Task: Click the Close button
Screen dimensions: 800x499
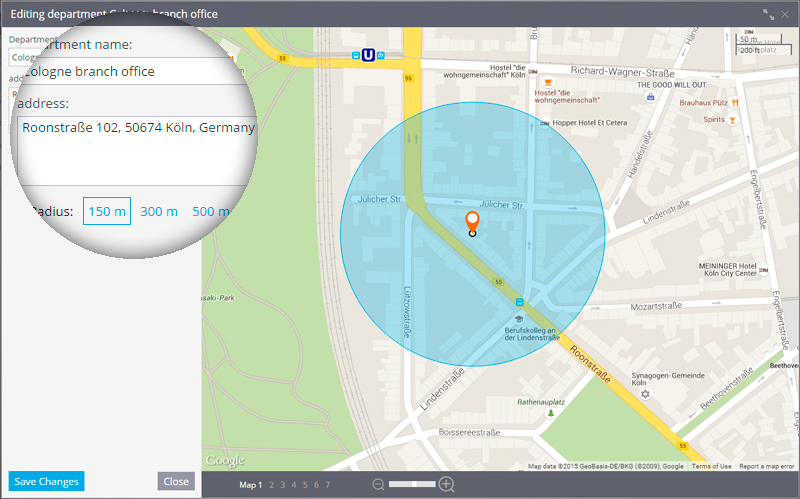Action: [x=176, y=481]
